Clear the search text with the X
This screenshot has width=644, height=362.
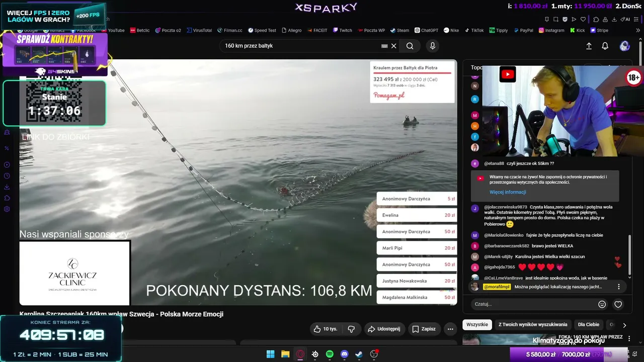click(x=394, y=46)
